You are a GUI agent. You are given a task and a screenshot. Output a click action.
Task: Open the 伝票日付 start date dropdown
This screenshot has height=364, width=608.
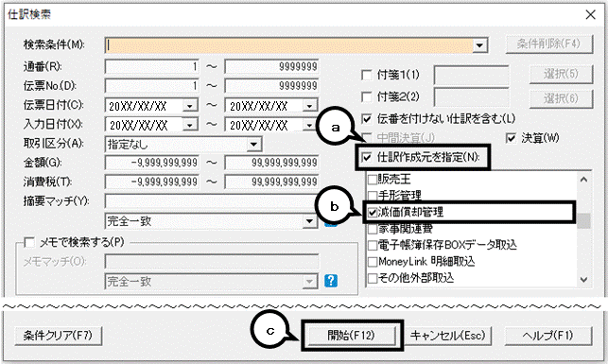click(x=190, y=106)
